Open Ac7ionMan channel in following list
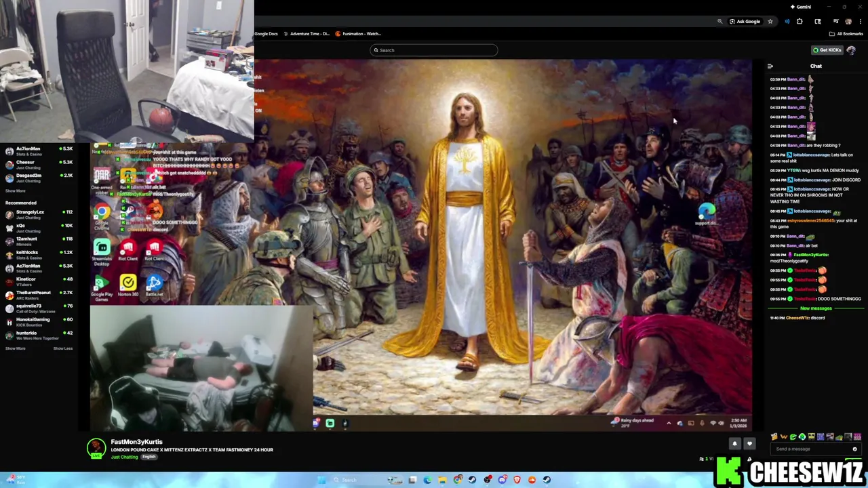This screenshot has width=868, height=488. point(39,151)
